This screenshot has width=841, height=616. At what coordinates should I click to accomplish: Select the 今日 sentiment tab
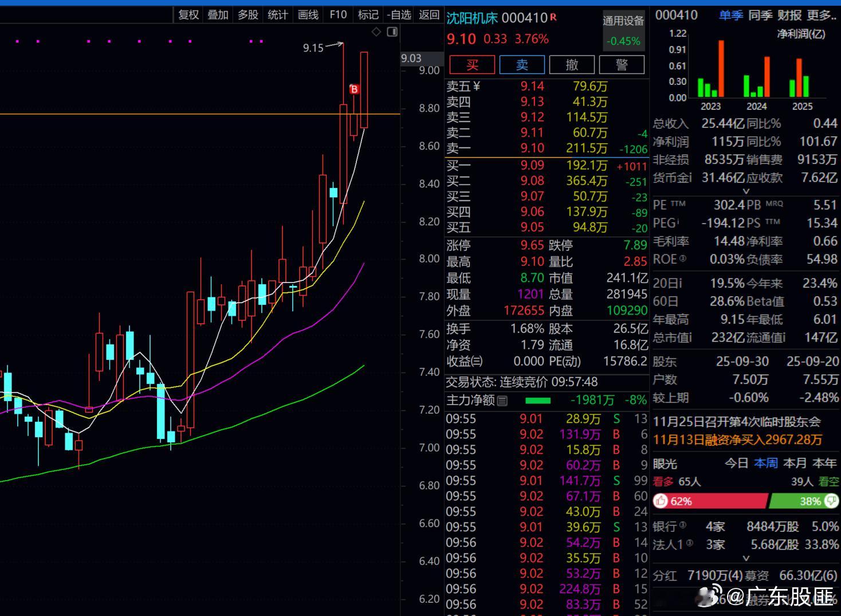point(737,463)
